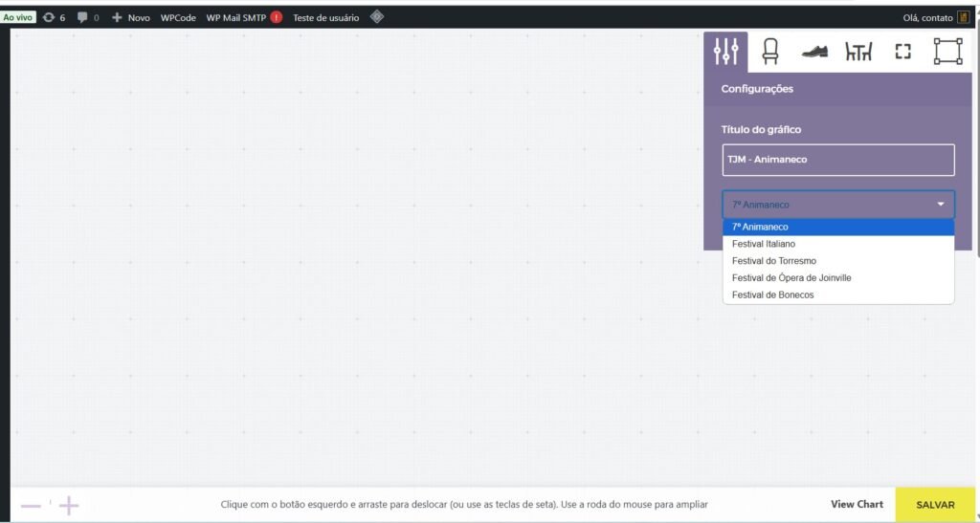Viewport: 980px width, 523px height.
Task: Zoom in with the plus icon
Action: 69,505
